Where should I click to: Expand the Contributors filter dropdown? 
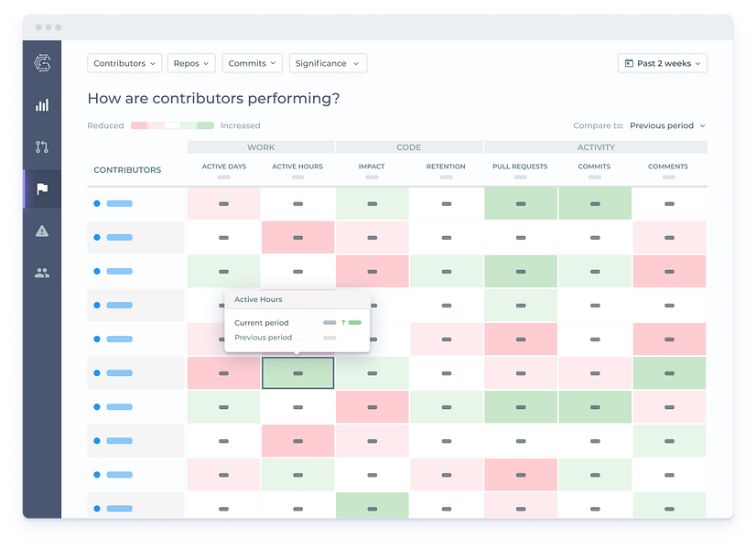[124, 63]
